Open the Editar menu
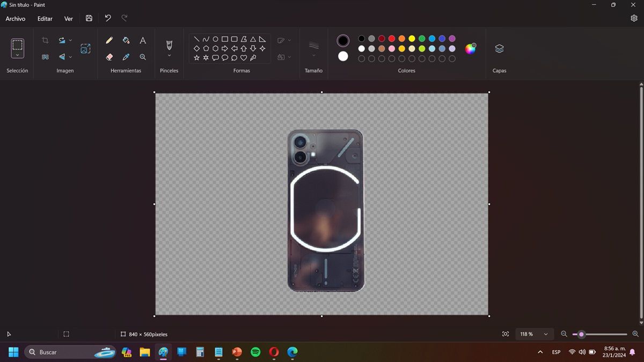Screen dimensions: 644x362 (x=45, y=19)
